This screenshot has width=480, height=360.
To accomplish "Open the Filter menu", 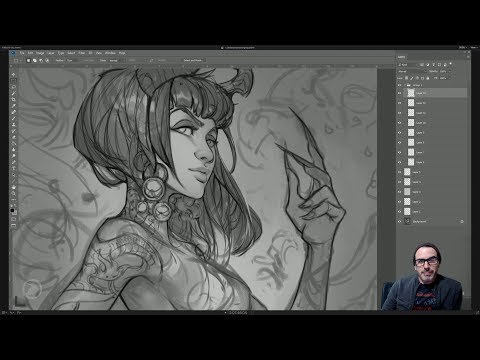I will 82,53.
